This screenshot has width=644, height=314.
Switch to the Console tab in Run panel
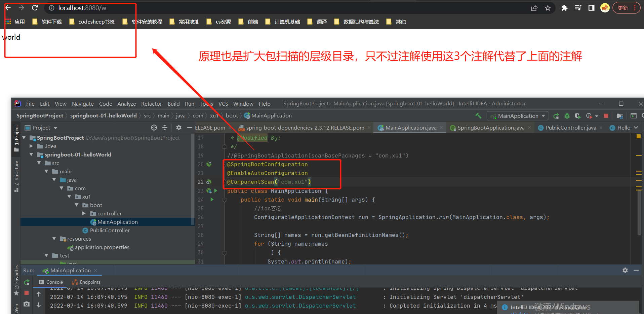51,282
